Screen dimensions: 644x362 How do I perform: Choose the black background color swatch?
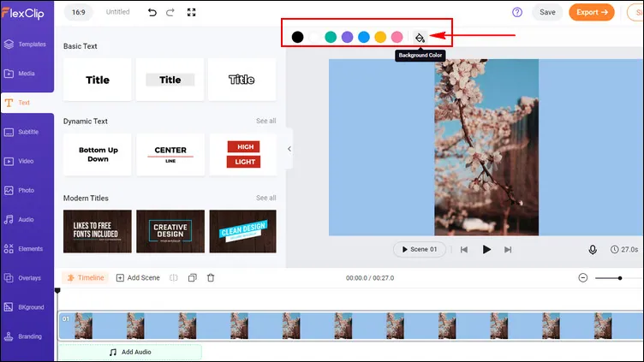click(297, 37)
